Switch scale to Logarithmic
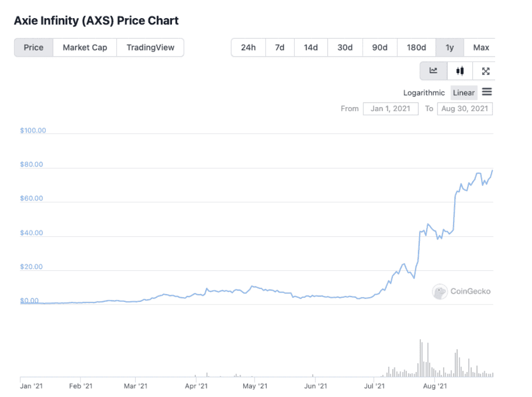 point(424,92)
